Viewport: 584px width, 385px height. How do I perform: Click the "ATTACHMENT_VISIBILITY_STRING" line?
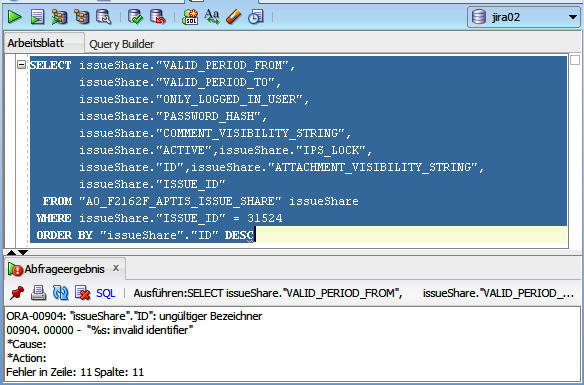click(282, 168)
